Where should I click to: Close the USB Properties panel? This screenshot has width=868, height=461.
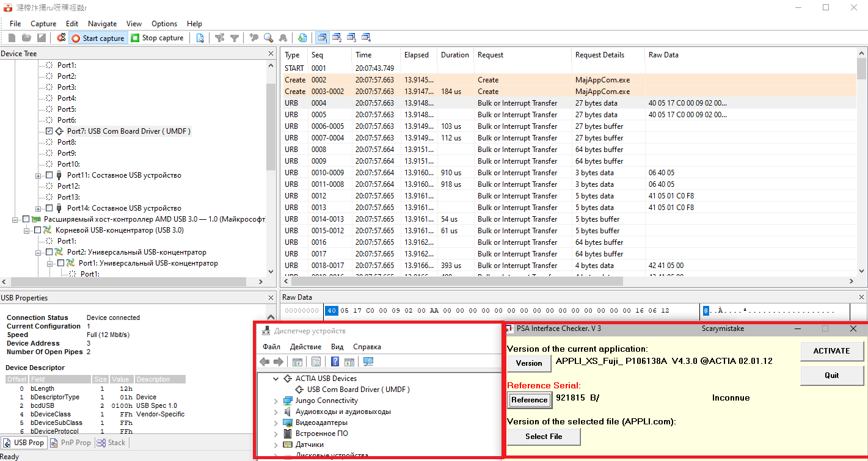271,298
